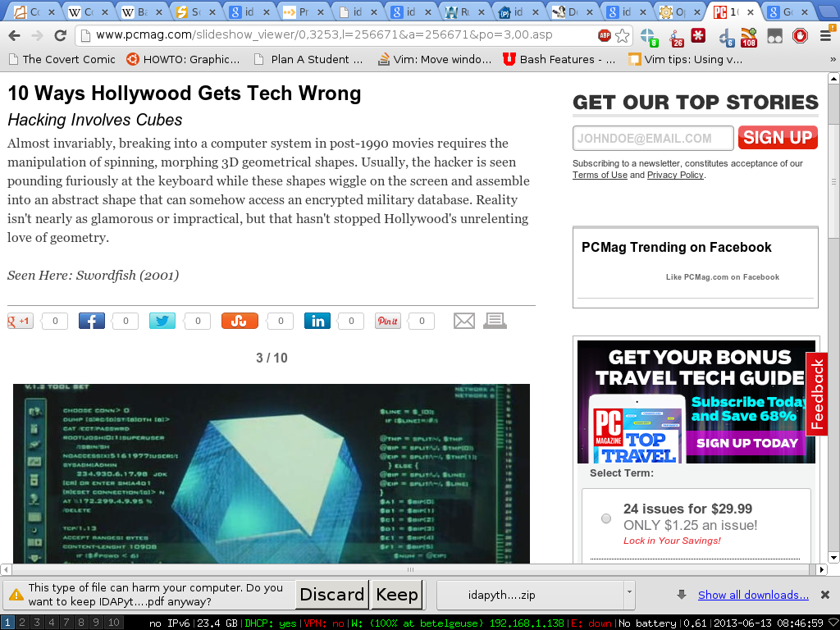The image size is (840, 630).
Task: Open the Plan A Student bookmark
Action: coord(308,59)
